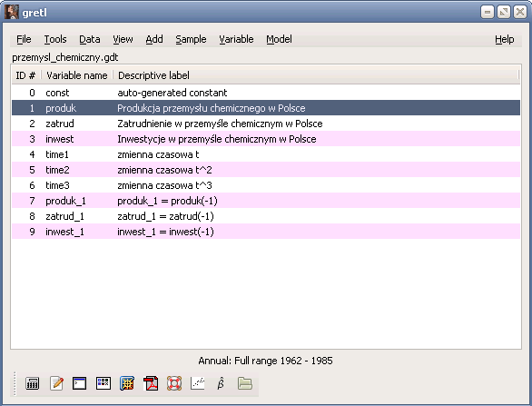The image size is (532, 406).
Task: Click the gretl website globe icon
Action: pyautogui.click(x=127, y=383)
